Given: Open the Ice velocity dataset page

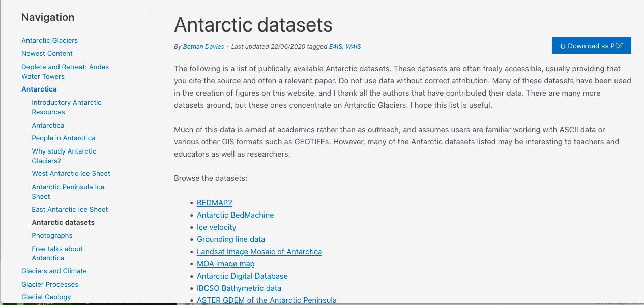Looking at the screenshot, I should 216,227.
